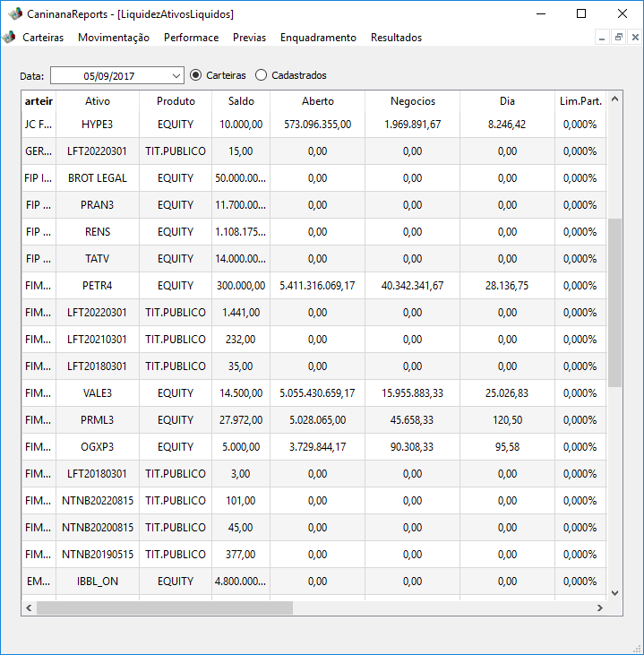
Task: Click the Lim.Part. column header
Action: [x=580, y=101]
